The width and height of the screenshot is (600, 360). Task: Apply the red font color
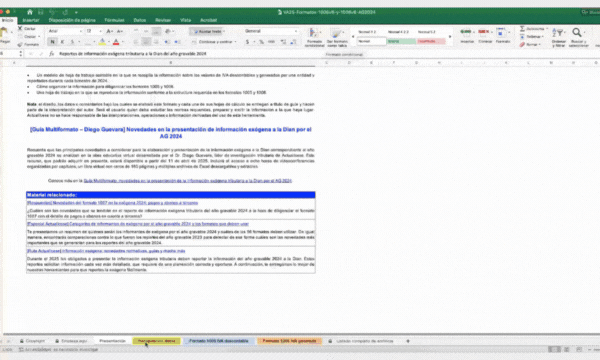point(116,42)
